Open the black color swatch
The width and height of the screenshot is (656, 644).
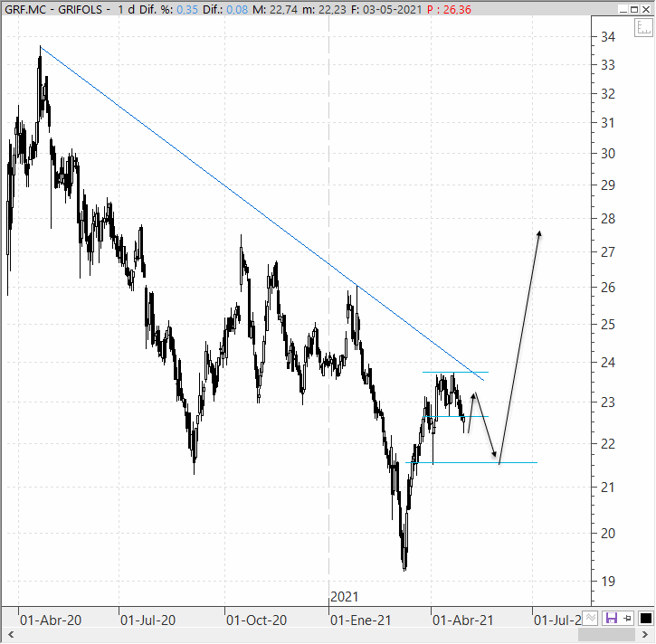click(x=645, y=618)
